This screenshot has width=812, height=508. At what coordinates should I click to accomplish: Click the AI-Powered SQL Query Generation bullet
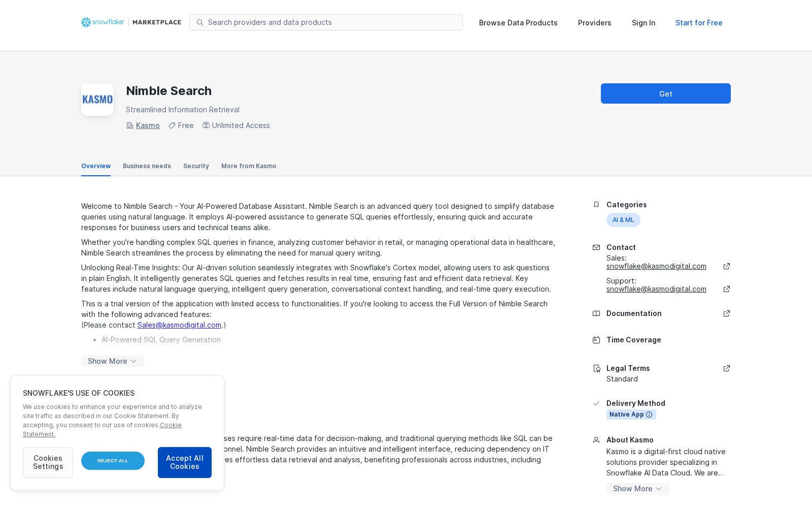[161, 340]
